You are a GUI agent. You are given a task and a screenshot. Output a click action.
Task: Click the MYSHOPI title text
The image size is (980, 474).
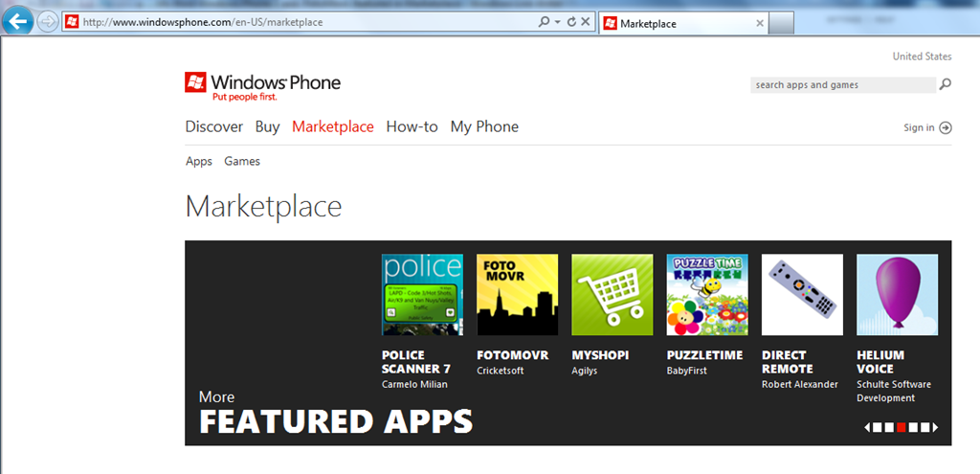pos(601,355)
